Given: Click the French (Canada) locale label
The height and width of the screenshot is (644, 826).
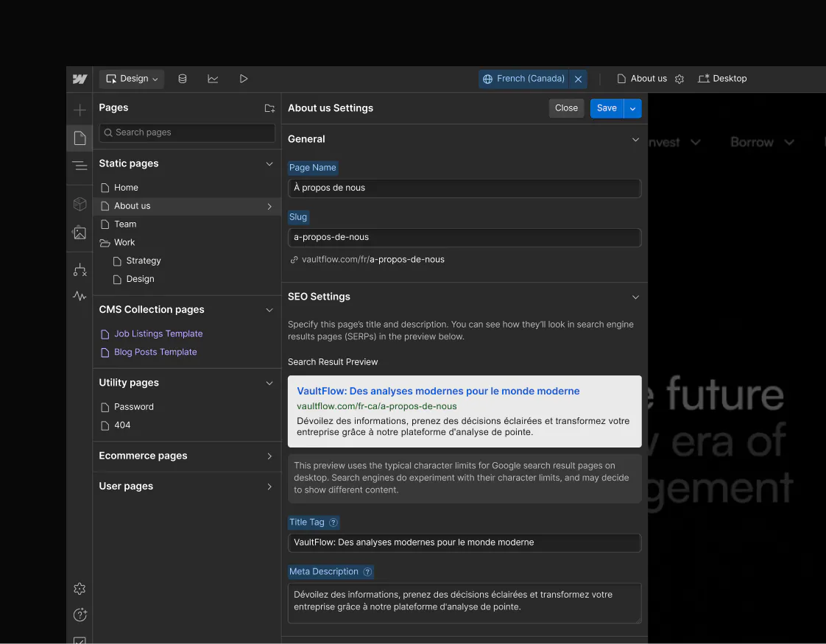Looking at the screenshot, I should (x=531, y=79).
